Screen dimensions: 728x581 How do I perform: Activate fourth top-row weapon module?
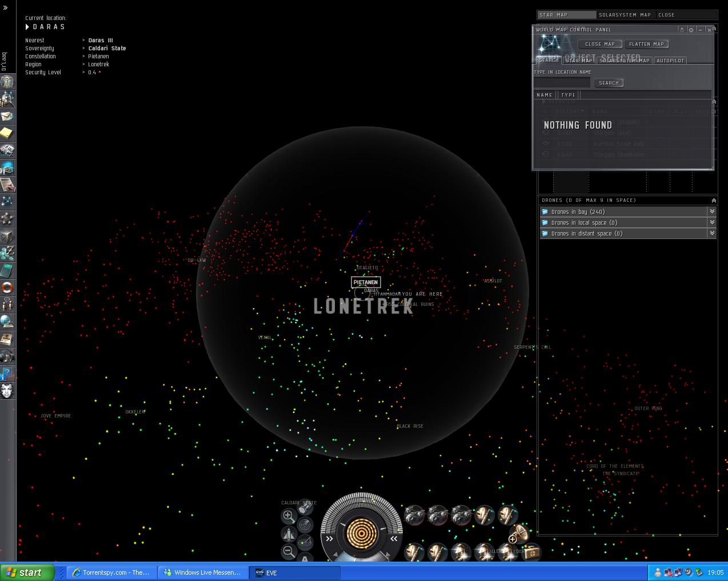[x=485, y=515]
